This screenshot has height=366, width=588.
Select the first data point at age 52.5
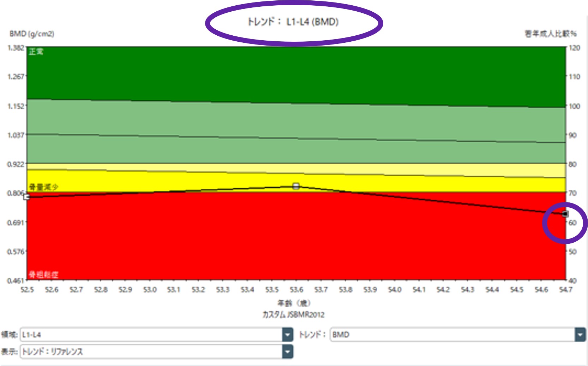27,196
